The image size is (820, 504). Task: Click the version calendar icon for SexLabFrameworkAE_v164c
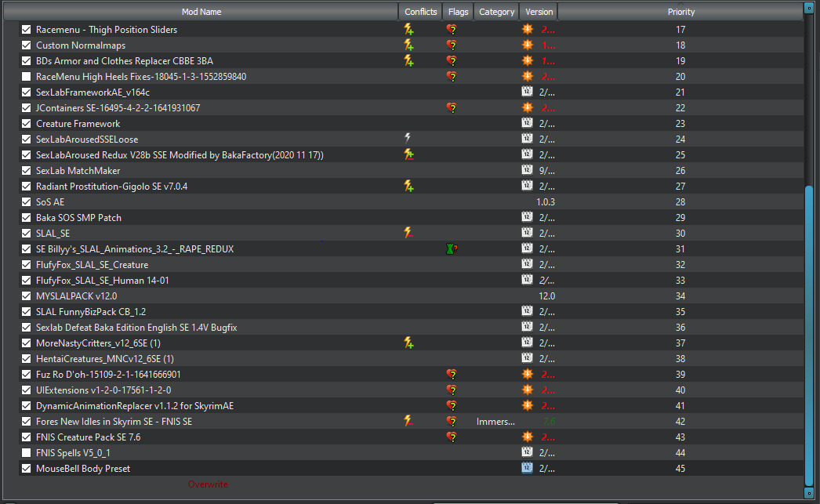click(x=527, y=92)
